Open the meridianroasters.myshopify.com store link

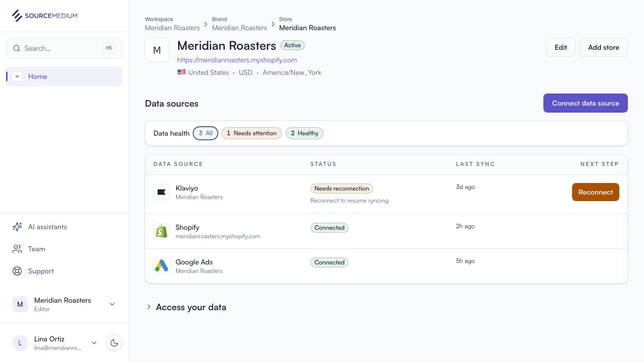(237, 60)
